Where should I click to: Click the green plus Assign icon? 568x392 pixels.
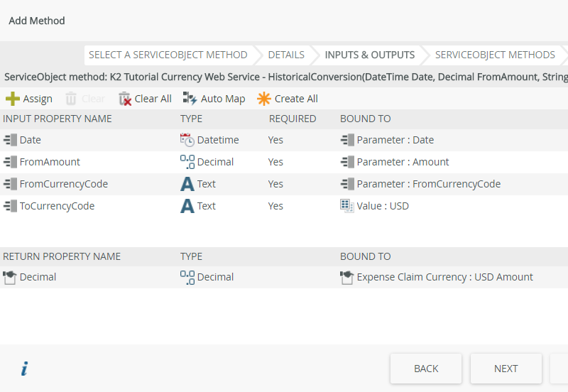click(x=13, y=99)
